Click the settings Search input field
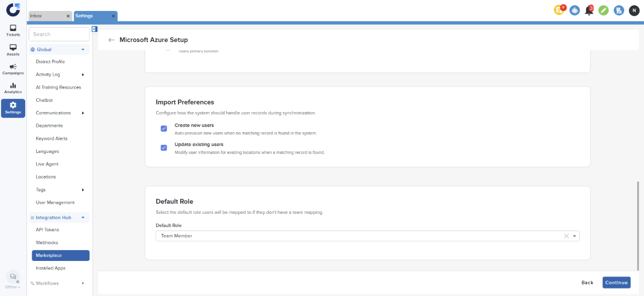 [x=59, y=34]
